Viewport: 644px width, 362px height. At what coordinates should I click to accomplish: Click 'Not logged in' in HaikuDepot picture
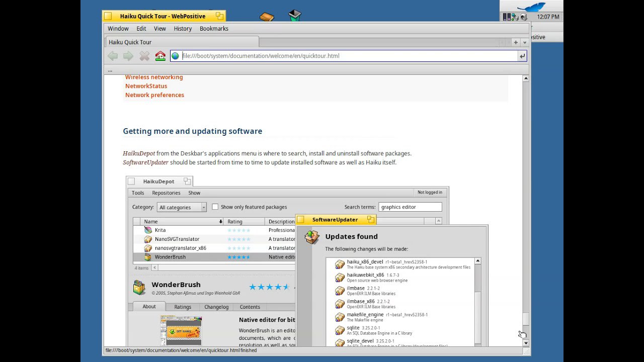pyautogui.click(x=430, y=192)
